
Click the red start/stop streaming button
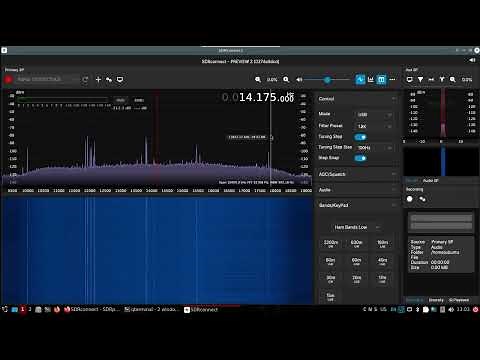coord(8,79)
